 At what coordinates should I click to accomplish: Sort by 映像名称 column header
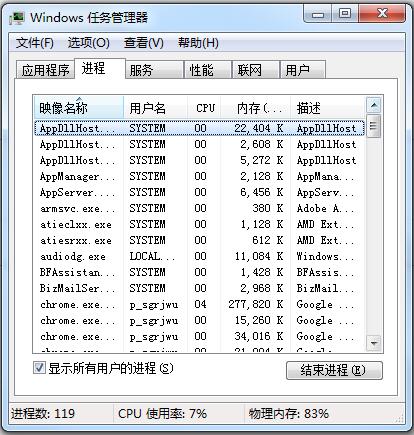[79, 108]
